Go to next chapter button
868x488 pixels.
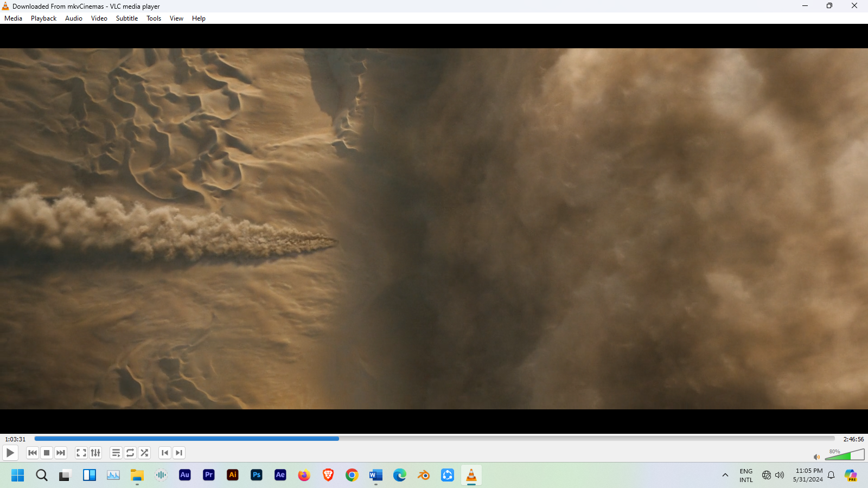point(179,453)
